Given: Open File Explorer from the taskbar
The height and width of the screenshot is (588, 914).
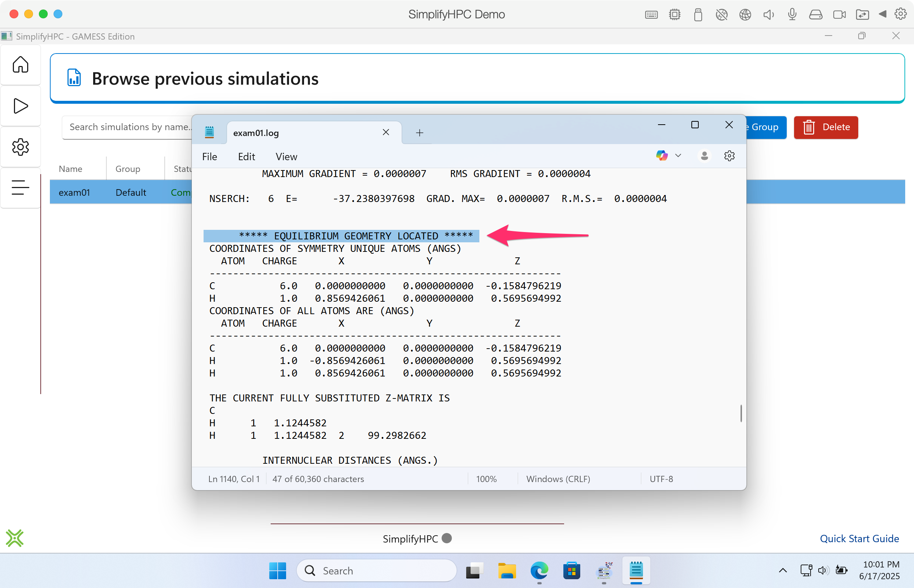Looking at the screenshot, I should (x=507, y=570).
